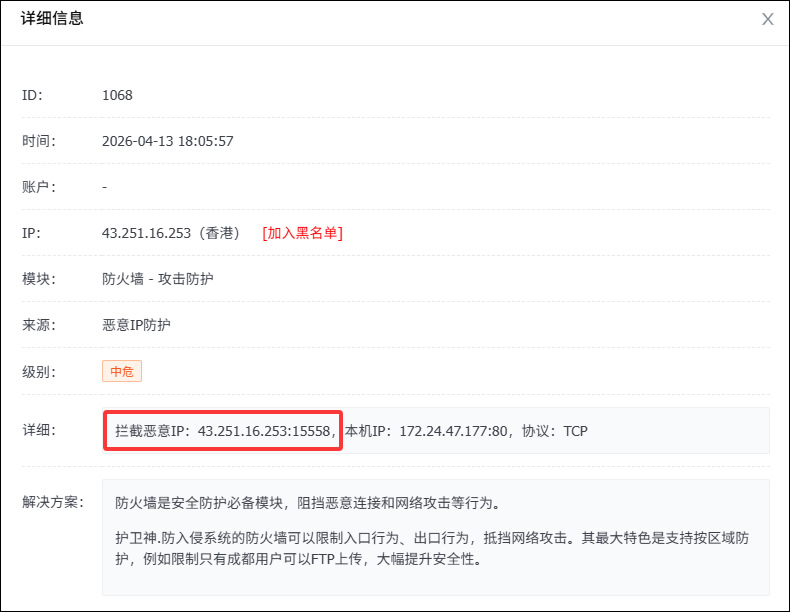Close the 详细信息 dialog with the X
790x612 pixels.
pyautogui.click(x=767, y=19)
